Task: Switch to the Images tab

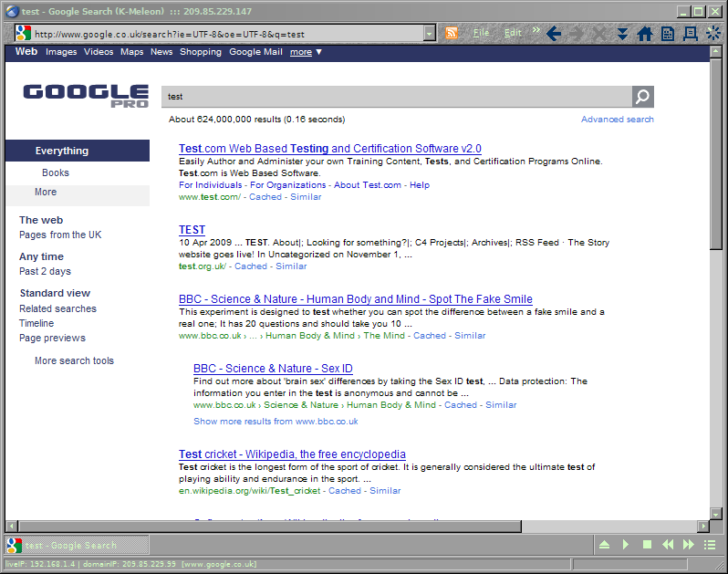Action: pos(61,52)
